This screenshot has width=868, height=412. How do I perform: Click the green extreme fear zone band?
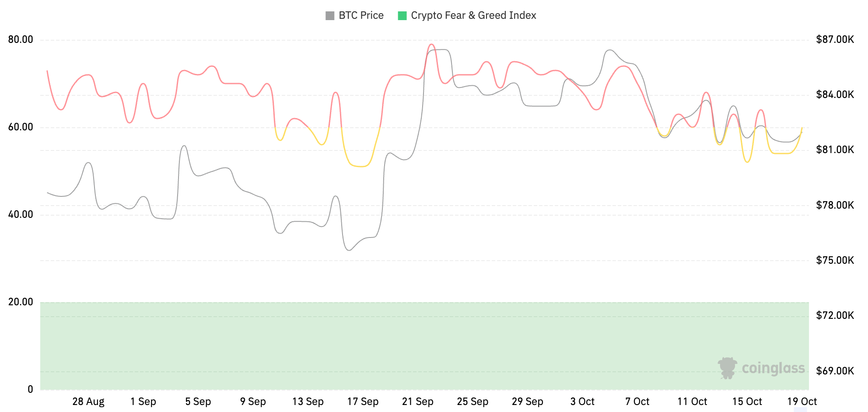[x=424, y=346]
